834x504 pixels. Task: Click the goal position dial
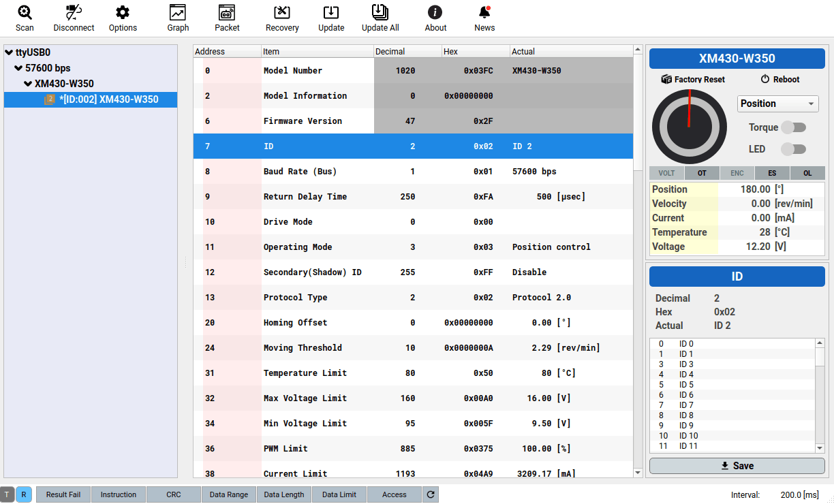click(689, 127)
